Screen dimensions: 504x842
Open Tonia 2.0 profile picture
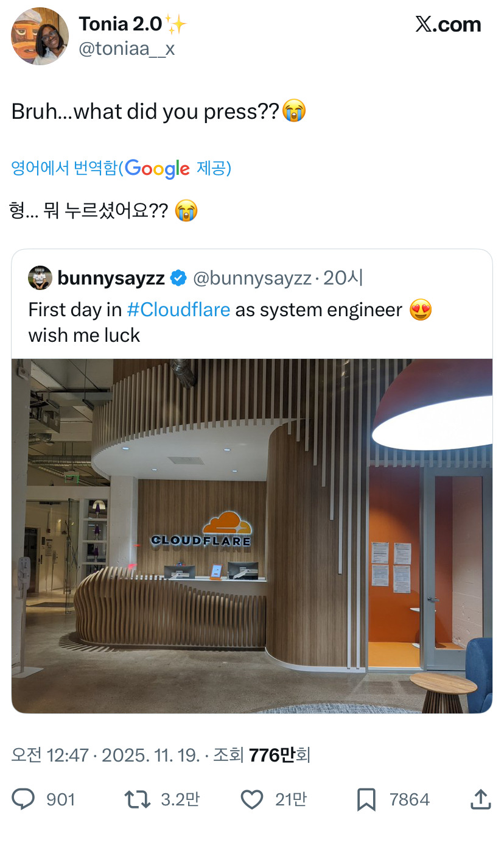(x=40, y=37)
